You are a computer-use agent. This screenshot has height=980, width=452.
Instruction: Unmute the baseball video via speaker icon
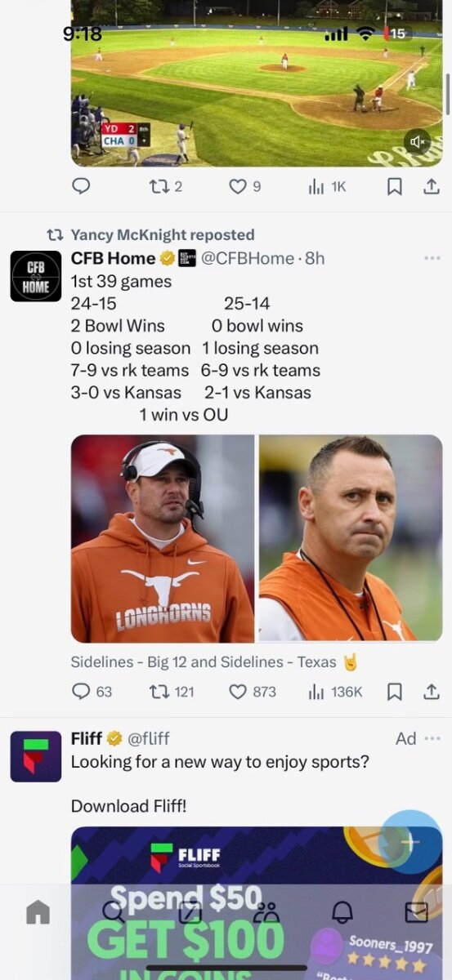coord(417,142)
